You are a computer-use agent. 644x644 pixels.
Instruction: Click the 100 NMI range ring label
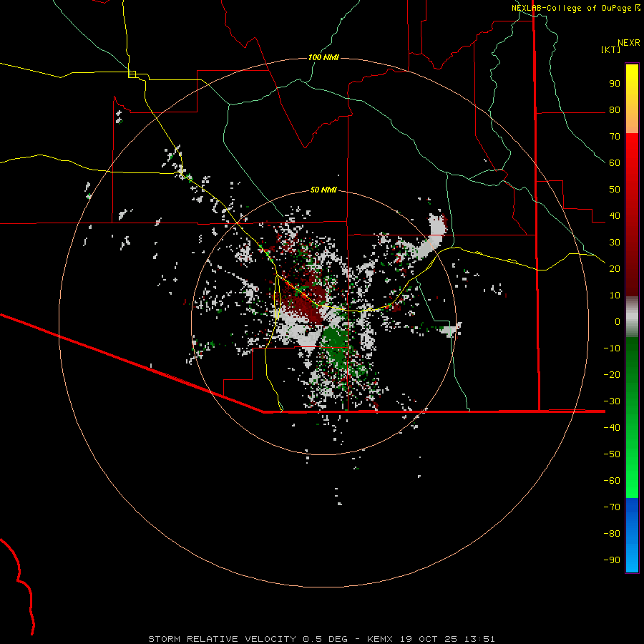coord(323,57)
